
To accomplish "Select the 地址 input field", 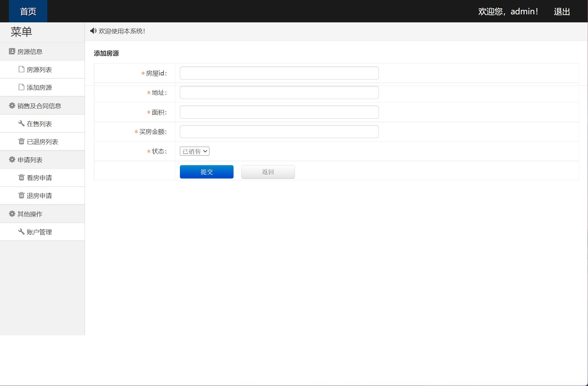I will pyautogui.click(x=279, y=93).
